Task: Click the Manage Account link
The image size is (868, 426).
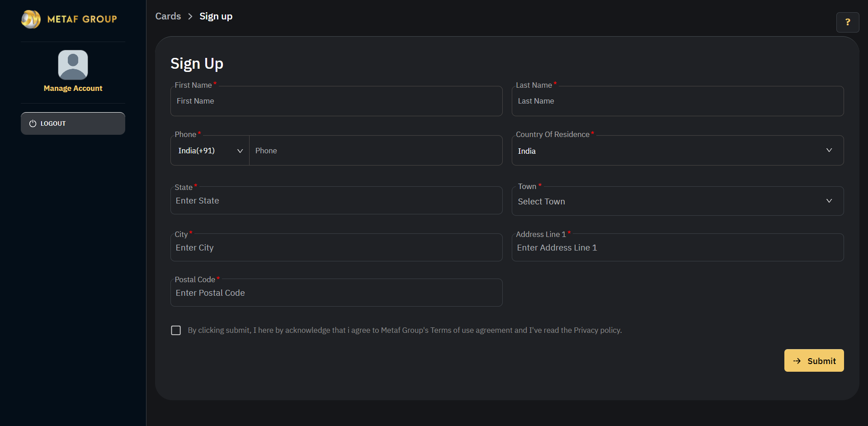Action: click(73, 88)
